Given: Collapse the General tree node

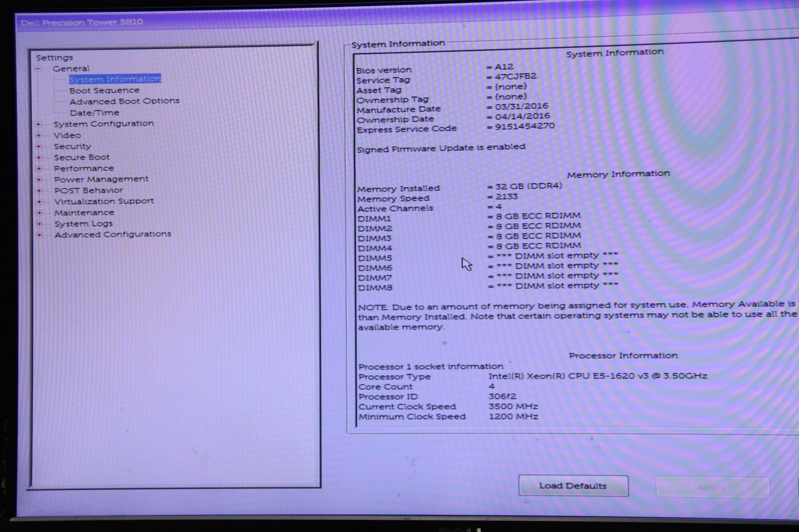Looking at the screenshot, I should [x=37, y=68].
